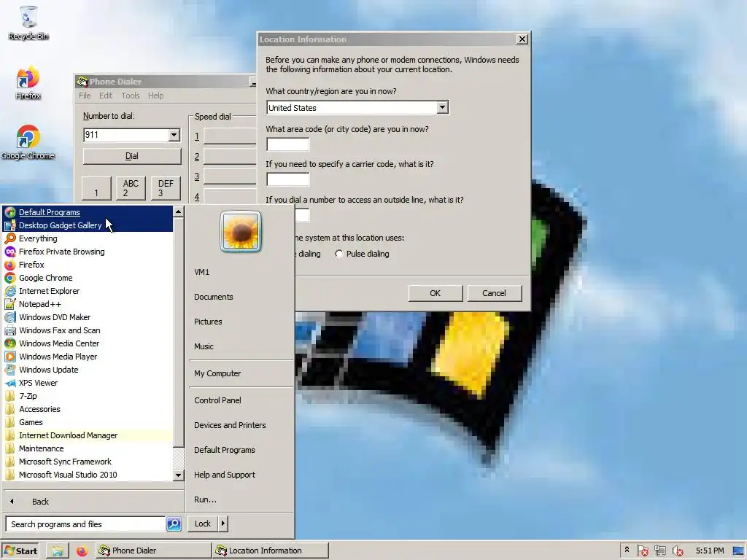The width and height of the screenshot is (747, 560).
Task: Click OK in Location Information dialog
Action: (436, 293)
